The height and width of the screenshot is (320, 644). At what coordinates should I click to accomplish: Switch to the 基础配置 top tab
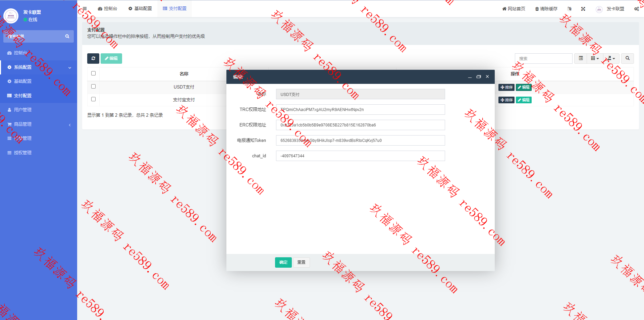pos(140,9)
